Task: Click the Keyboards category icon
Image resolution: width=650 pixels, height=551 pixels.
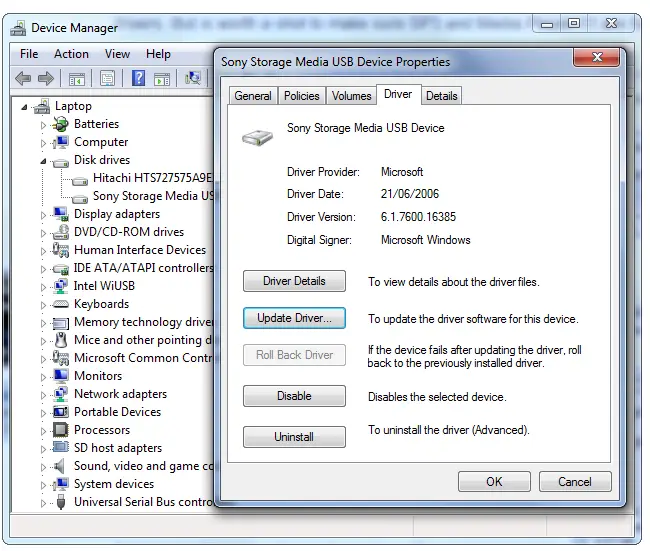Action: pyautogui.click(x=61, y=304)
